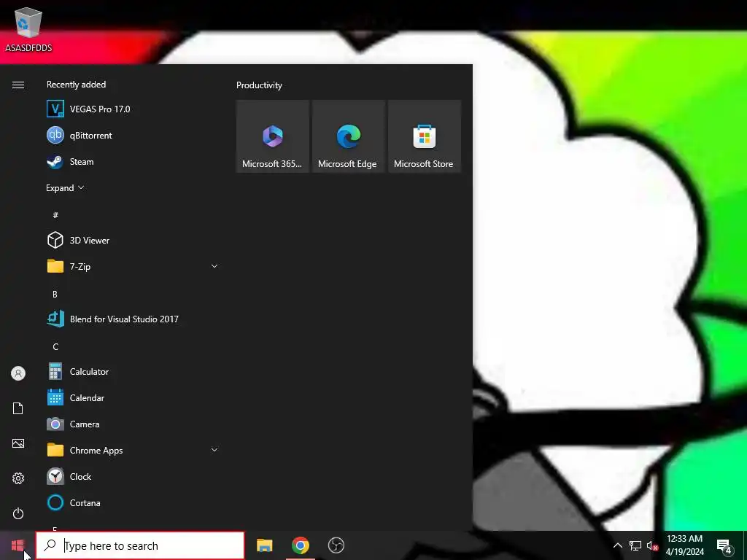Screen dimensions: 747x560
Task: Open Documents from Start sidebar
Action: (18, 408)
